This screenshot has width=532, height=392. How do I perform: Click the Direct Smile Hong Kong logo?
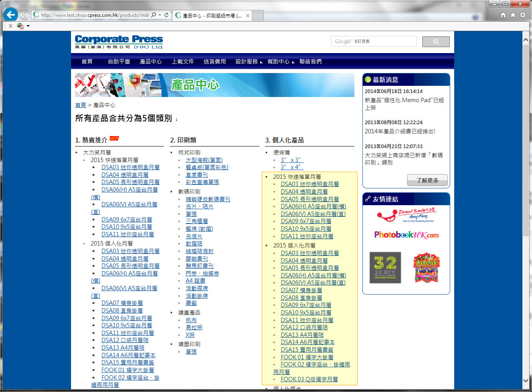406,215
